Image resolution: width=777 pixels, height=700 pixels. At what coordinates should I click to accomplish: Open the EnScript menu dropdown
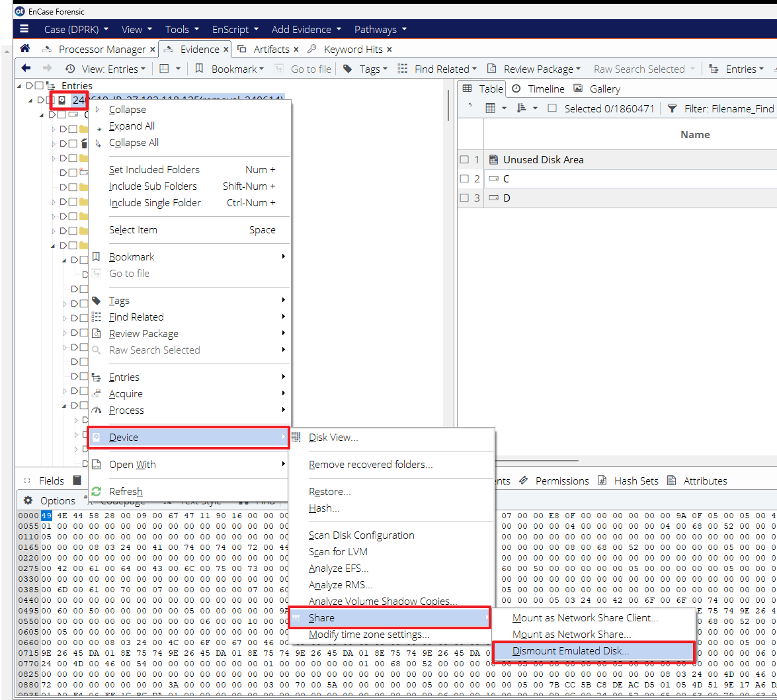click(235, 29)
